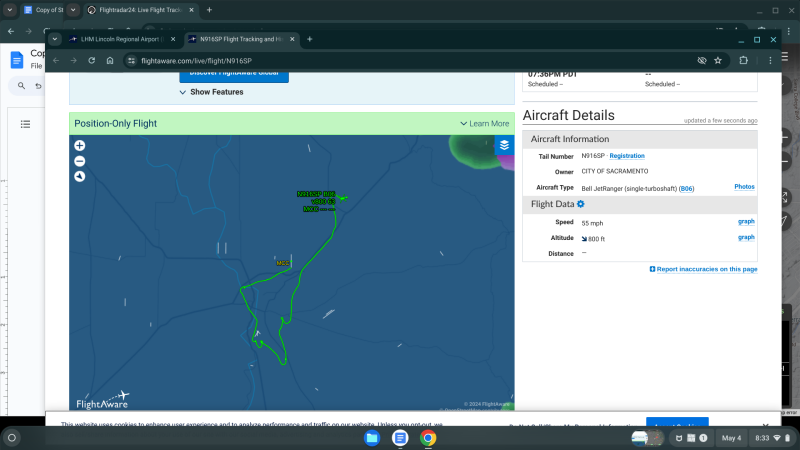This screenshot has height=450, width=800.
Task: Click the tracking-blocked eye icon in address bar
Action: point(702,61)
